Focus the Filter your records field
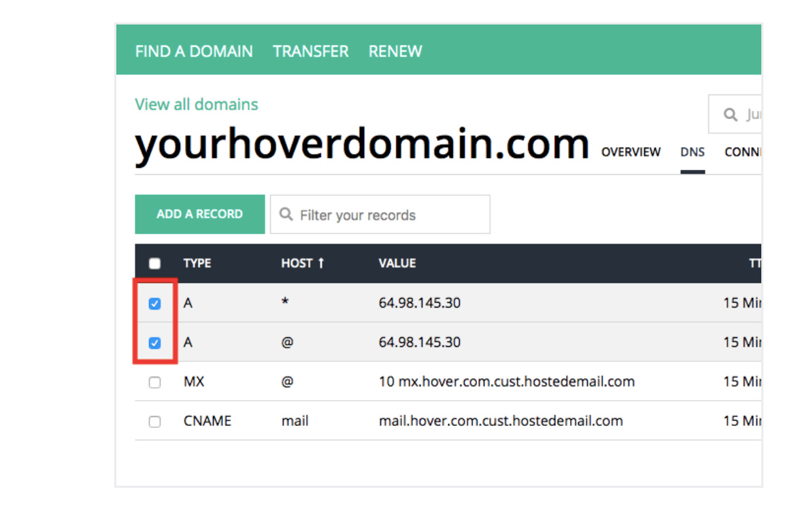The width and height of the screenshot is (796, 532). tap(380, 215)
